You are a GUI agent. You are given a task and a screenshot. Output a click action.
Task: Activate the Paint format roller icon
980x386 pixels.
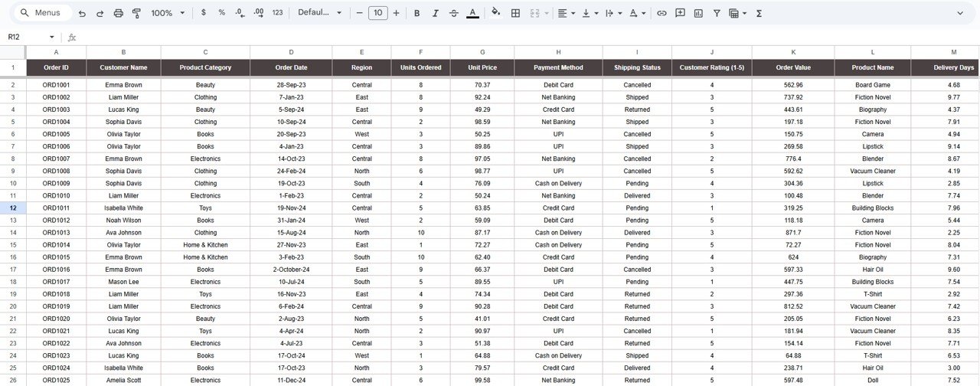pos(137,13)
